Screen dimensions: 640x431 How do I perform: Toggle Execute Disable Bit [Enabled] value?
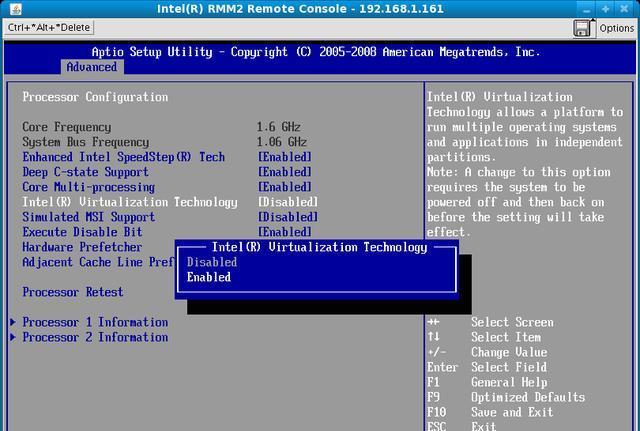click(285, 232)
